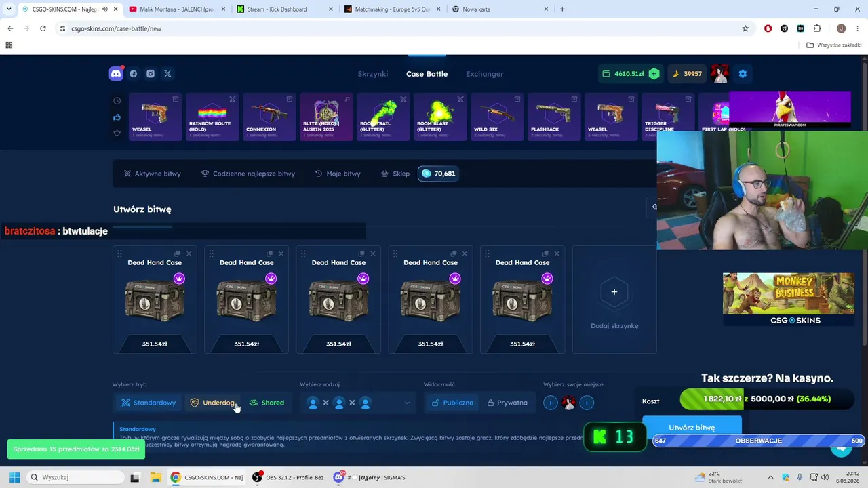Select Underdog battle mode
This screenshot has height=488, width=868.
tap(212, 403)
